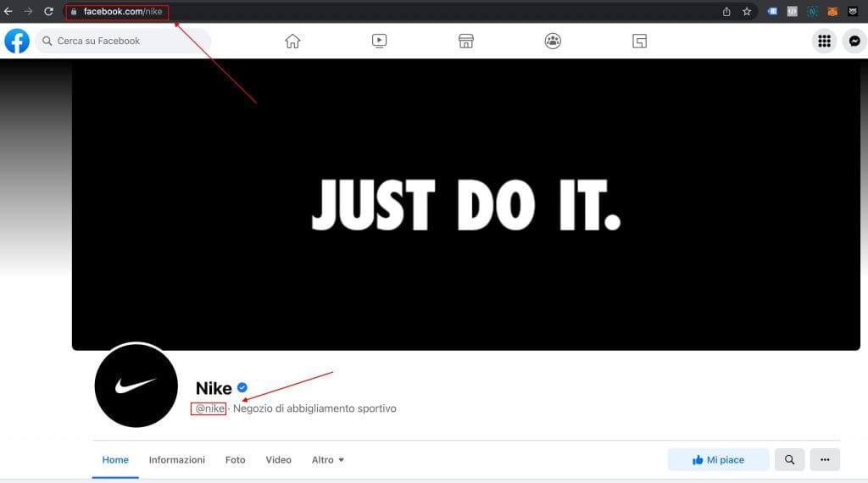Viewport: 868px width, 483px height.
Task: Reload the page in the browser
Action: (x=48, y=12)
